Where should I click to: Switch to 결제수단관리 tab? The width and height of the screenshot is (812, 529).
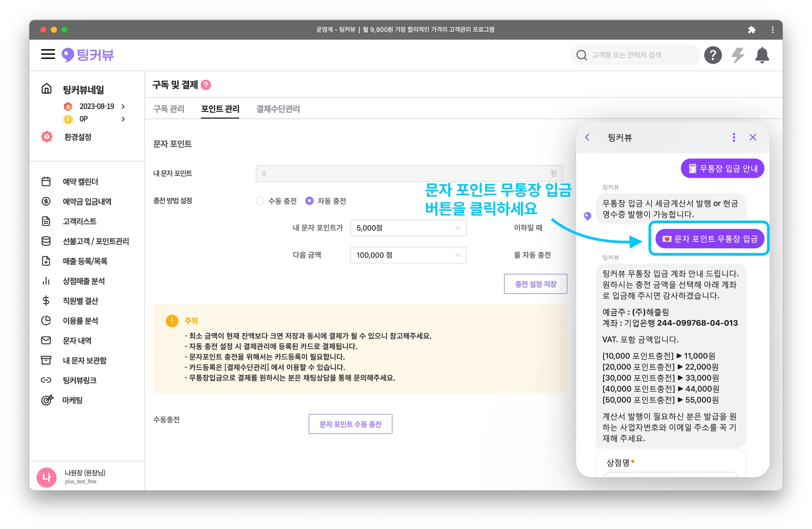(x=278, y=109)
